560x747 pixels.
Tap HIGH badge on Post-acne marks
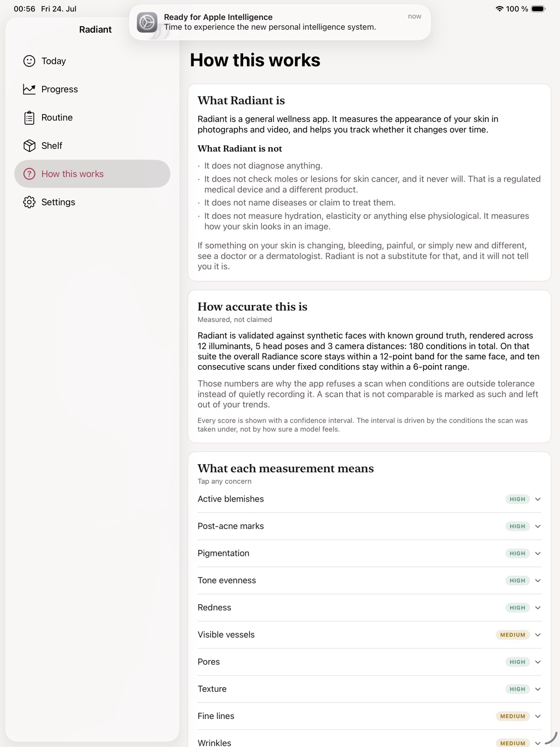(x=517, y=526)
